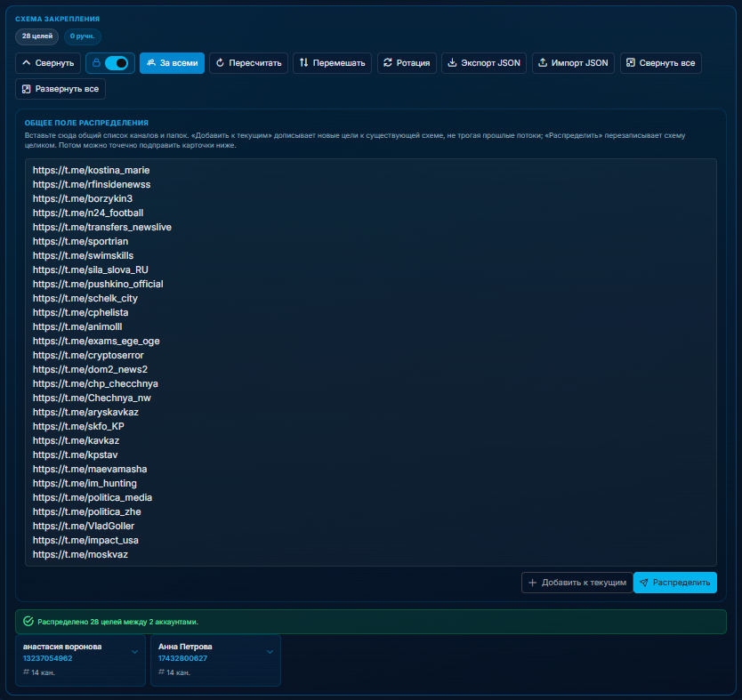
Task: Click the https://t.me/chp_checchnya line
Action: 95,383
